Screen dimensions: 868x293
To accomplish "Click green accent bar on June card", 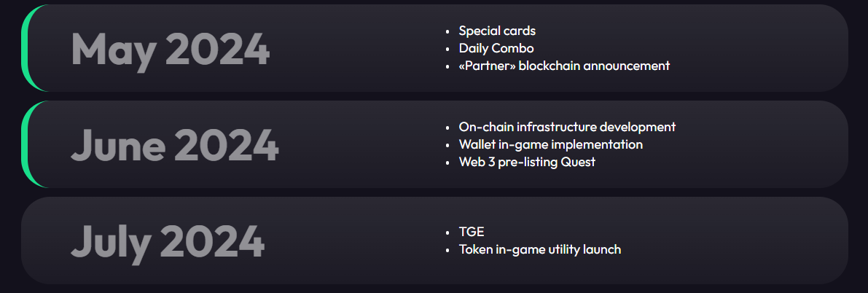I will pyautogui.click(x=26, y=144).
